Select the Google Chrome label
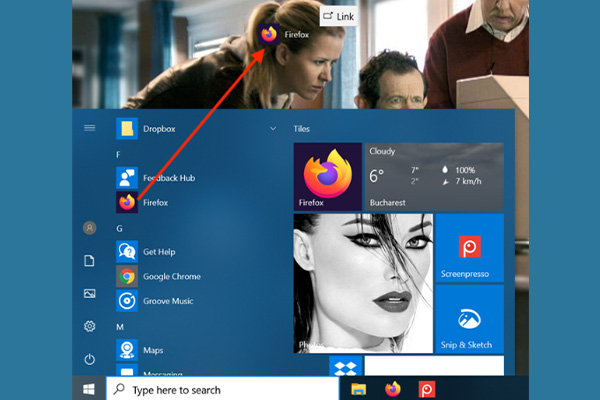 pyautogui.click(x=172, y=276)
